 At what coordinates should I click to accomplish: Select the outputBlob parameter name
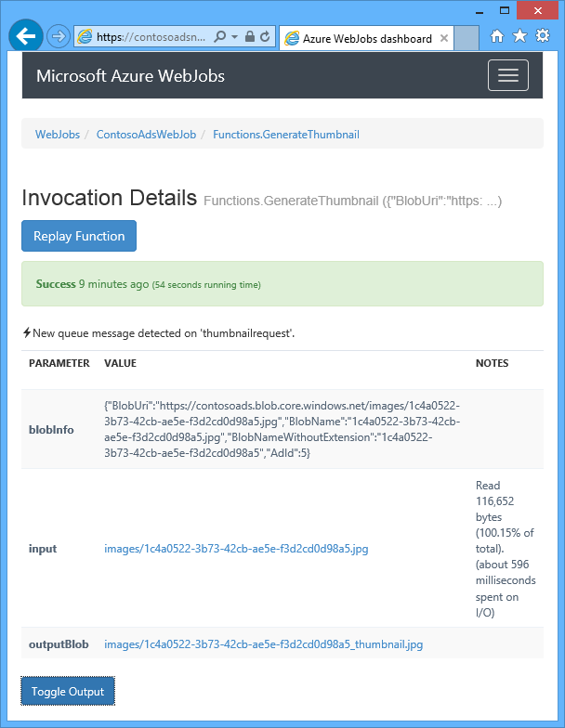tap(59, 644)
